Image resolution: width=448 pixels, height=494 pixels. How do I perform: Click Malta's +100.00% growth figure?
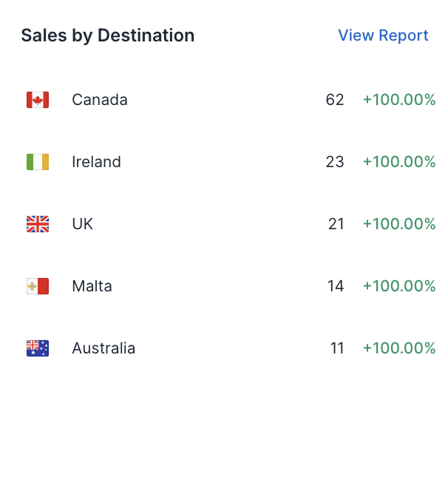pyautogui.click(x=399, y=286)
